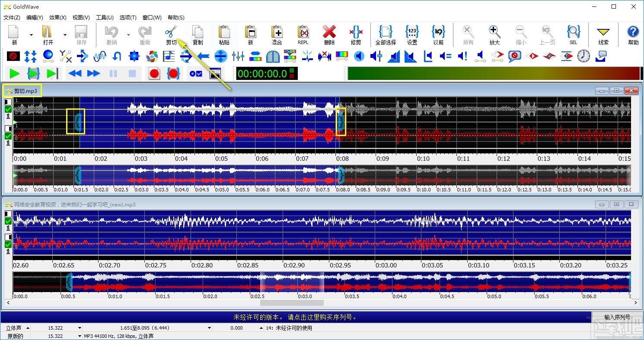Click start selection marker in 剪切.mp3 overview
This screenshot has width=644, height=340.
[x=77, y=175]
